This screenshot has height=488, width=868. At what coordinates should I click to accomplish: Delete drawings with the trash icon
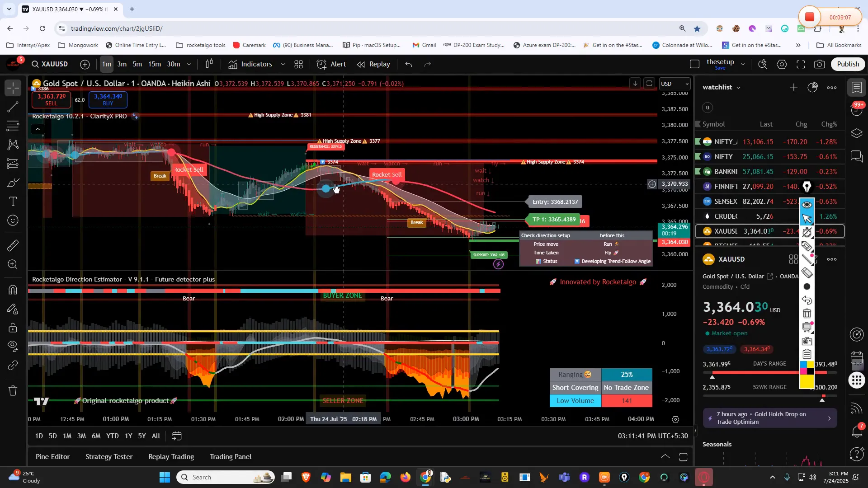(13, 390)
